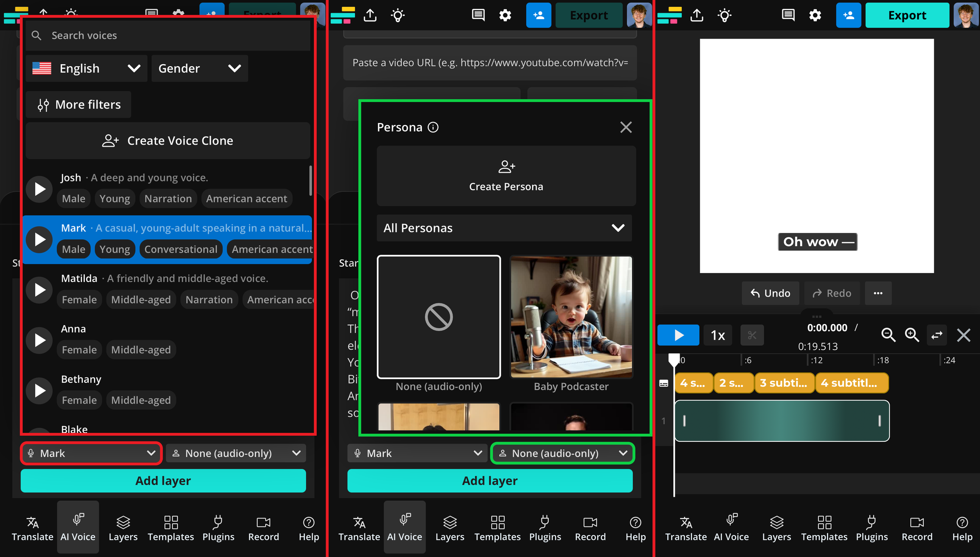This screenshot has height=557, width=980.
Task: Split the clip with the scissors tool
Action: pyautogui.click(x=752, y=335)
